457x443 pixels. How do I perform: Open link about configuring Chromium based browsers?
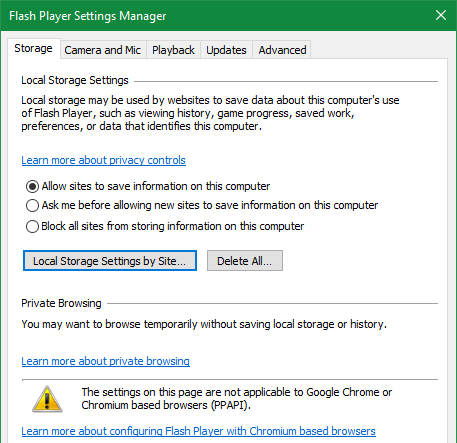coord(198,431)
